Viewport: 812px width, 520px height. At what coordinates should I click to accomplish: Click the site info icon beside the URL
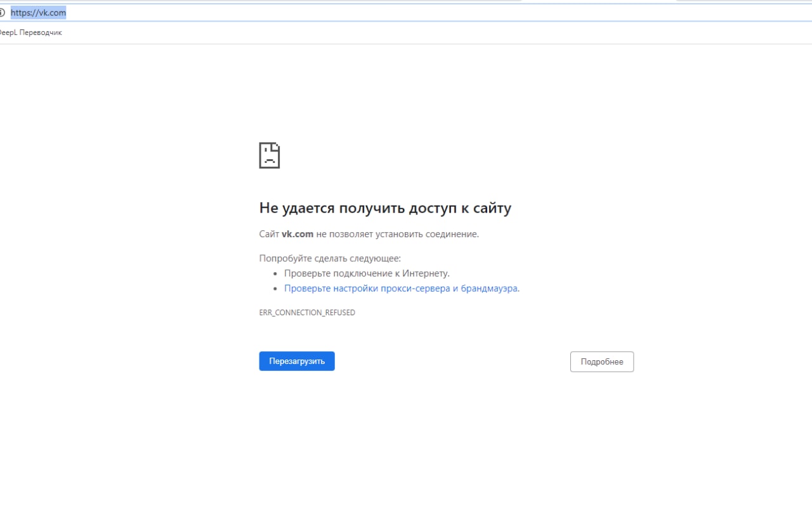2,13
